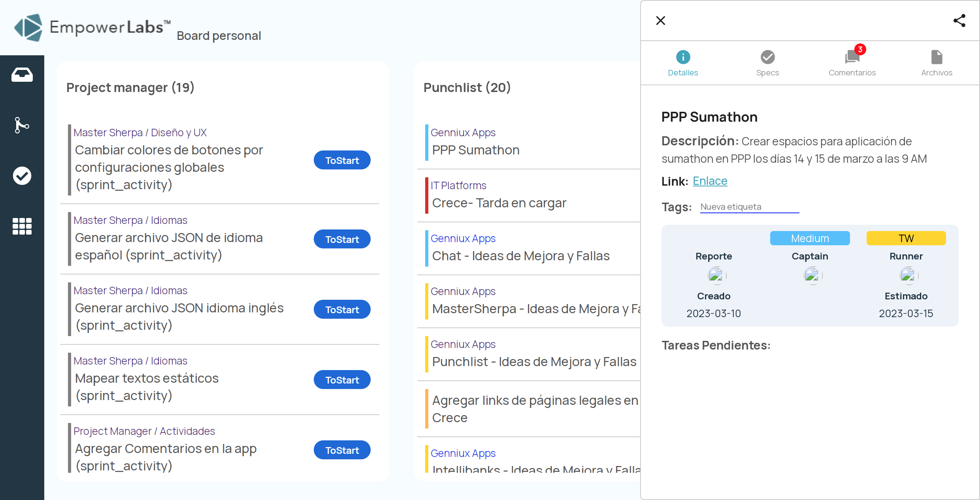Open Generar archivo JSON idioma inglés task
The height and width of the screenshot is (500, 980).
click(x=179, y=317)
